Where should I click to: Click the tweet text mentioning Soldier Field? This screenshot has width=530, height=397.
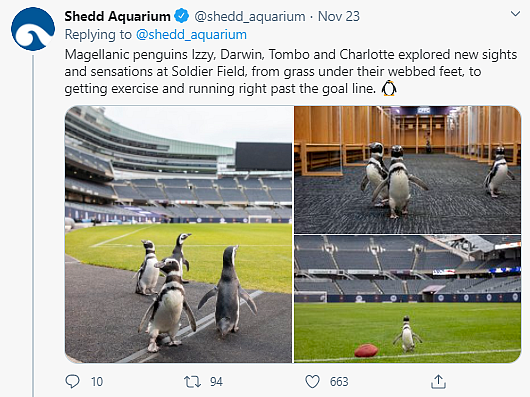291,72
